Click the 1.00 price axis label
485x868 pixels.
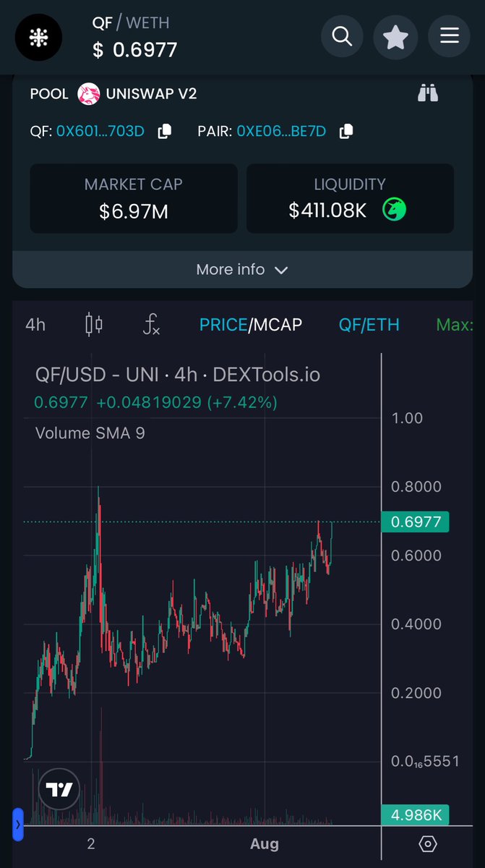(x=407, y=418)
